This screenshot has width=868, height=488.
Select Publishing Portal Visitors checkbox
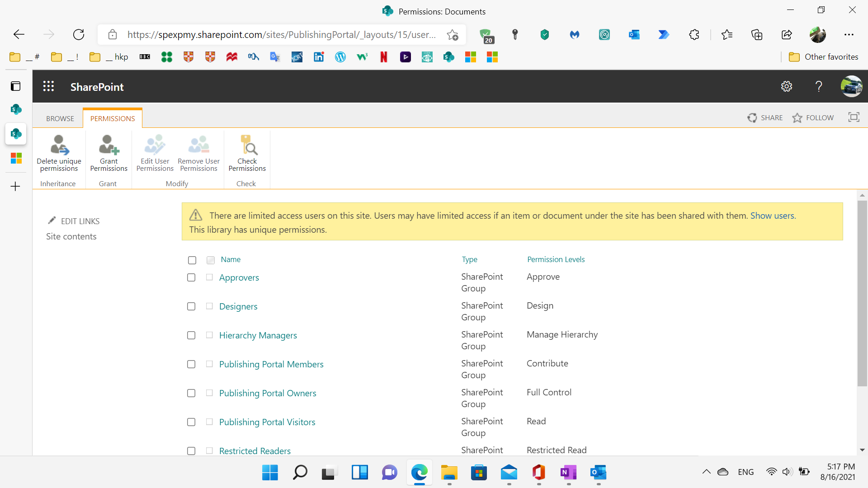click(191, 422)
